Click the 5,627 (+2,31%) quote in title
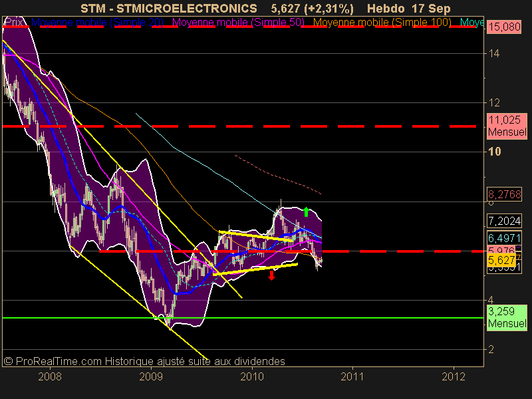 pyautogui.click(x=312, y=9)
